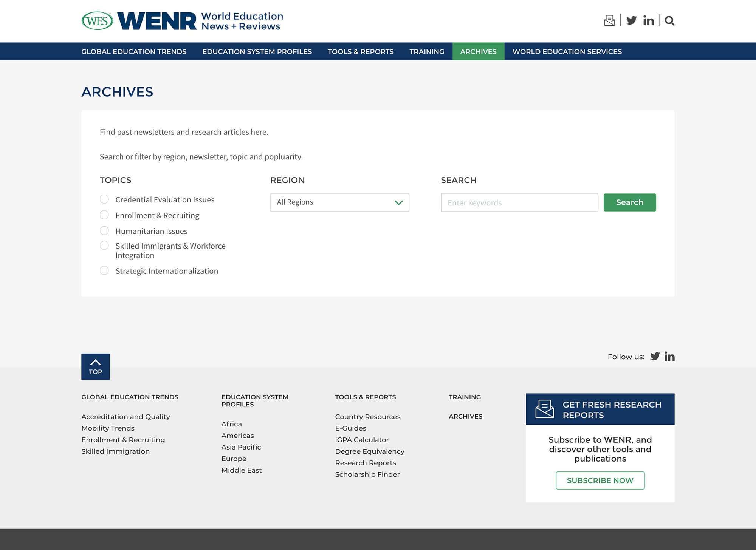Select Enrollment & Recruiting topic radio
The image size is (756, 550).
coord(104,215)
